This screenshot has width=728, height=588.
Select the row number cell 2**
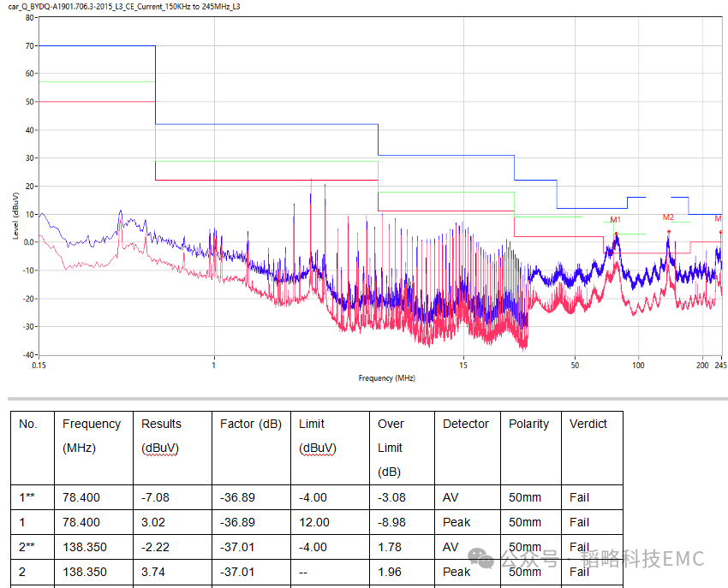pyautogui.click(x=27, y=547)
